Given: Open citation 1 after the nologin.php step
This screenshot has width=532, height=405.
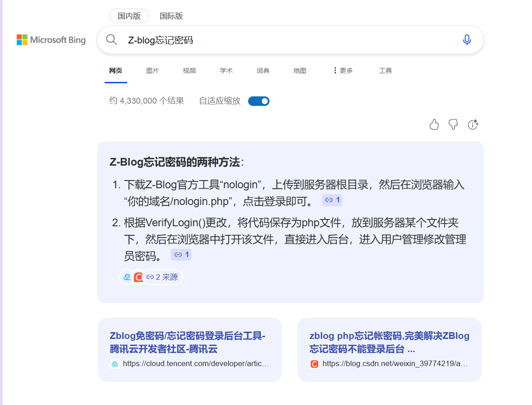Looking at the screenshot, I should click(332, 200).
